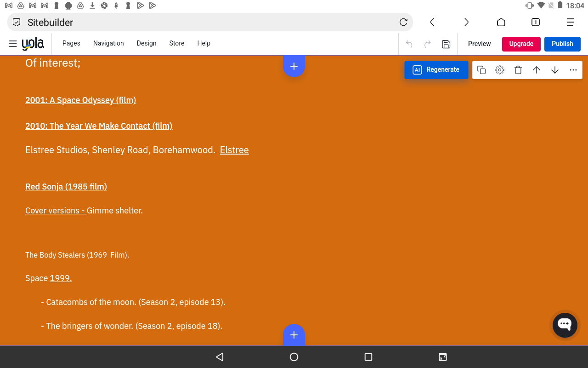Open the Navigation menu
This screenshot has height=368, width=588.
108,43
